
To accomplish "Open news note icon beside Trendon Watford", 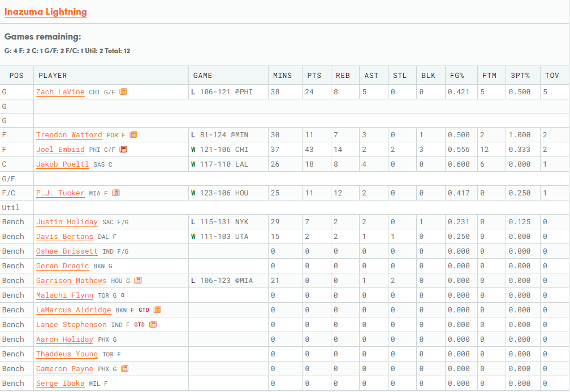I will pos(133,134).
